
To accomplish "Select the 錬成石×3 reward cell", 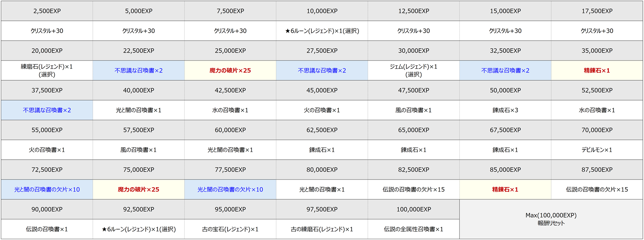I will [x=505, y=110].
